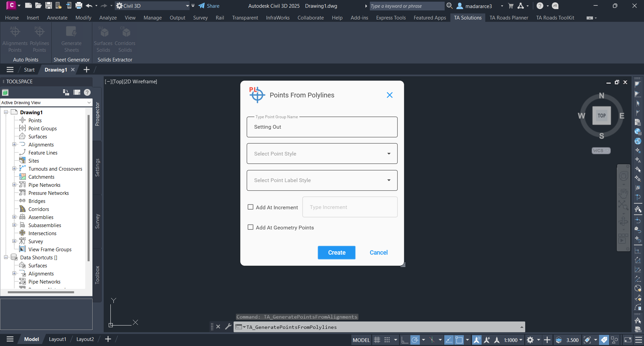
Task: Click the command line input field
Action: pyautogui.click(x=379, y=327)
